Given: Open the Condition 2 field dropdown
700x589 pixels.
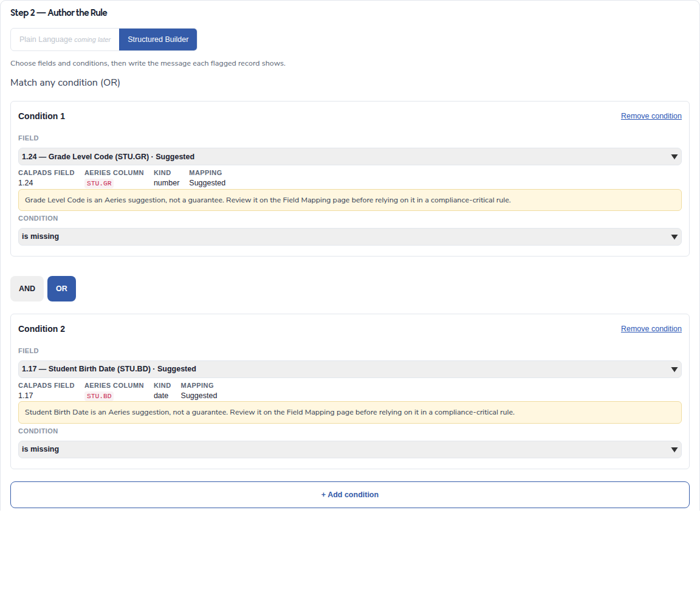Looking at the screenshot, I should [350, 370].
